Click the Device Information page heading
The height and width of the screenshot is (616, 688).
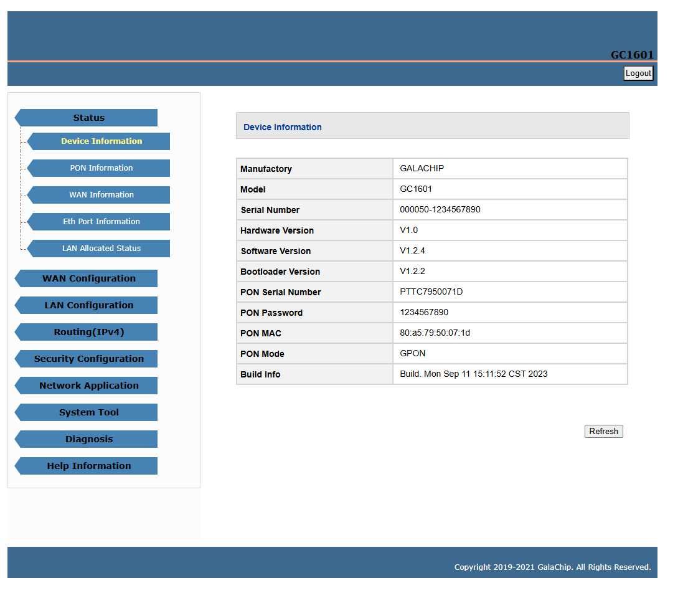(x=283, y=127)
